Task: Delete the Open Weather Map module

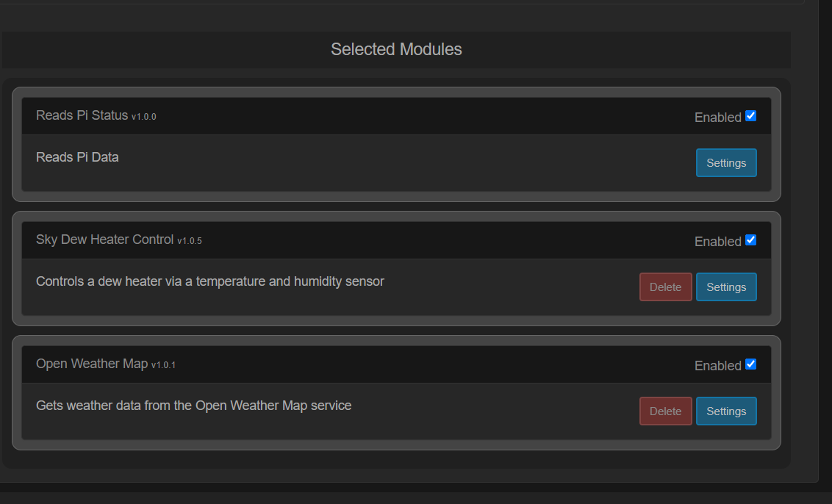Action: tap(665, 411)
